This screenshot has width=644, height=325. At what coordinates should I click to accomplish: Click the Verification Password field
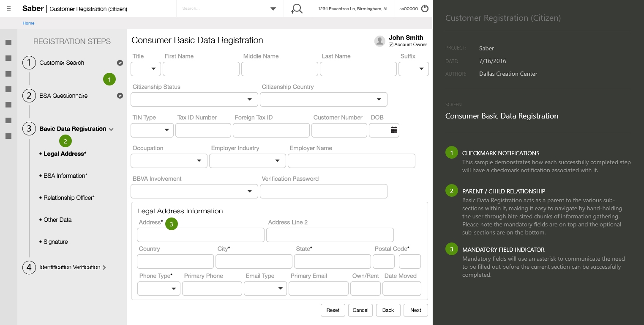coord(324,191)
